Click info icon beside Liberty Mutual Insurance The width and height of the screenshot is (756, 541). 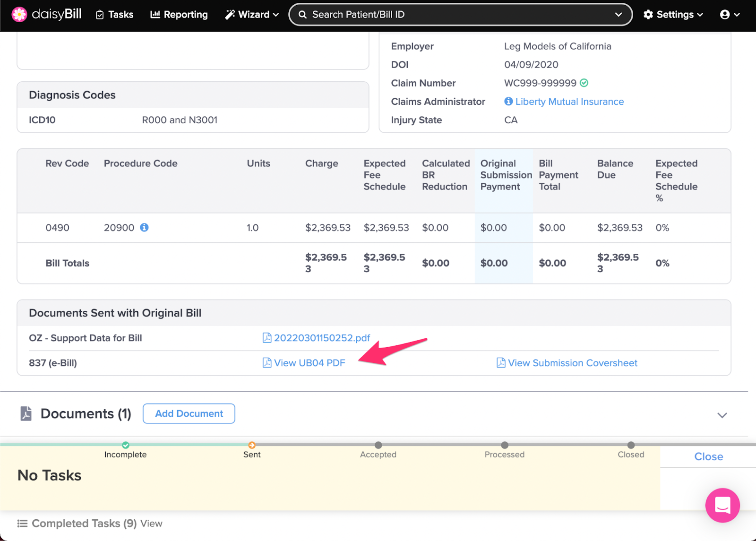(x=508, y=101)
